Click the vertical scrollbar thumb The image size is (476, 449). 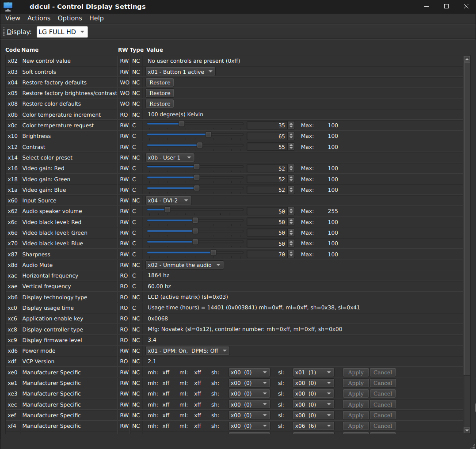click(x=467, y=219)
